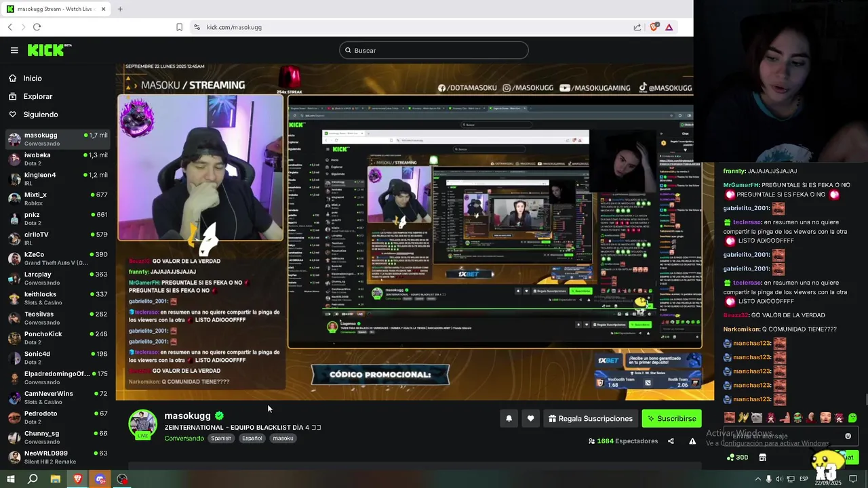The height and width of the screenshot is (488, 868).
Task: Follow channel with heart button
Action: tap(531, 419)
